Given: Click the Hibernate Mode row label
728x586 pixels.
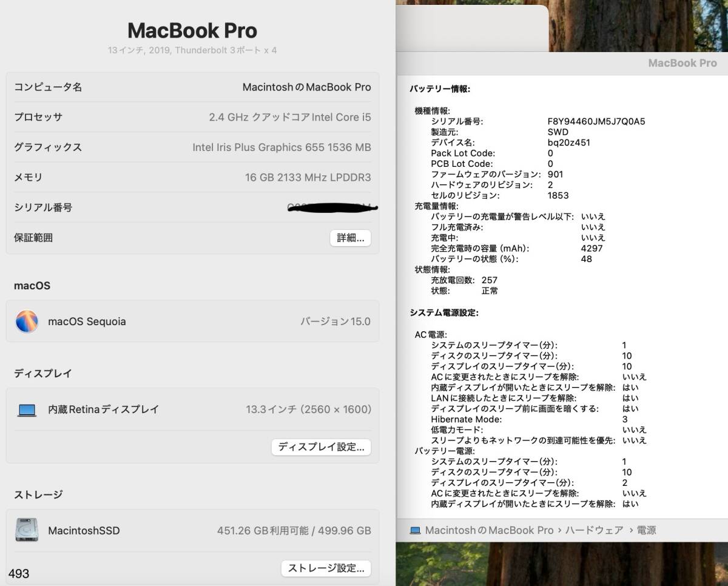Looking at the screenshot, I should pyautogui.click(x=467, y=419).
